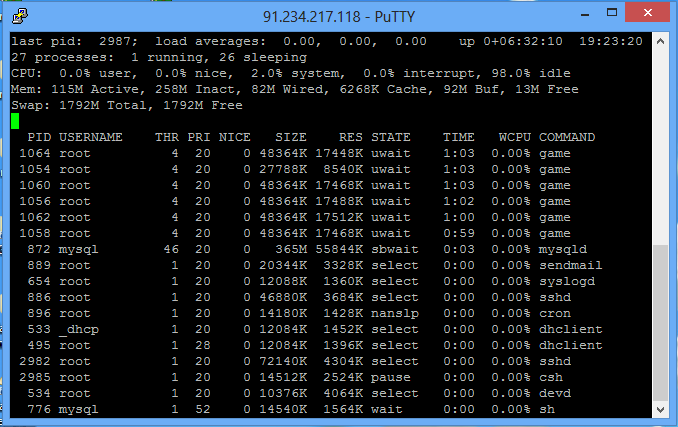The height and width of the screenshot is (427, 678).
Task: Click the '6268K Cache' memory value
Action: click(383, 89)
